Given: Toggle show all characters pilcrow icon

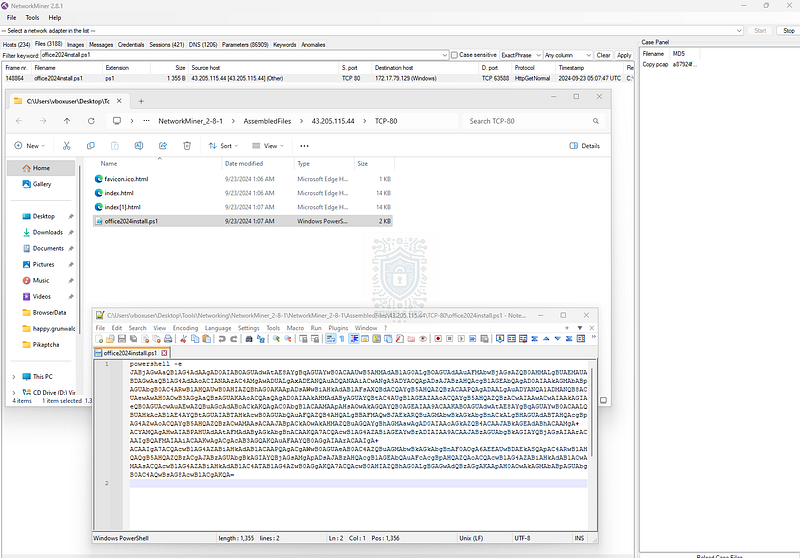Looking at the screenshot, I should pyautogui.click(x=342, y=339).
